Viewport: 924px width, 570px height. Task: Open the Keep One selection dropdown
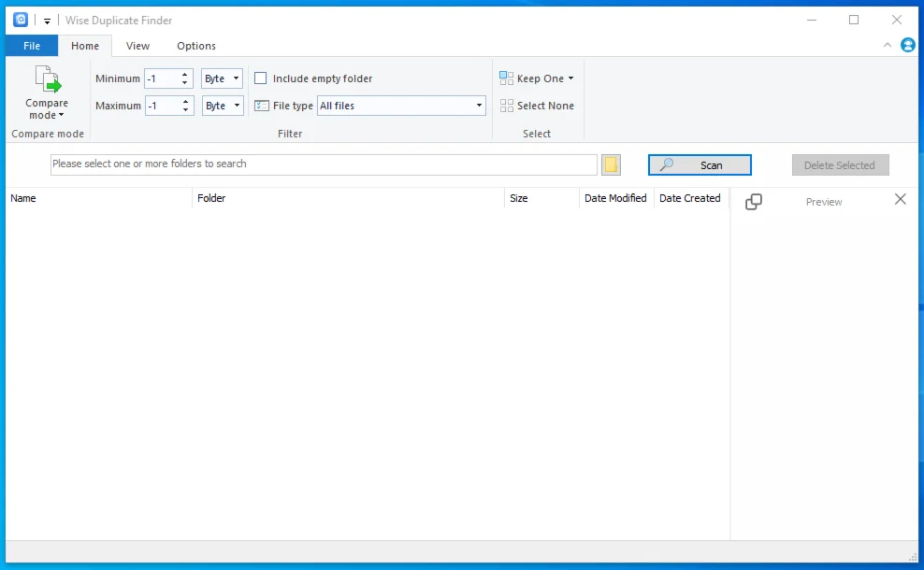coord(536,78)
